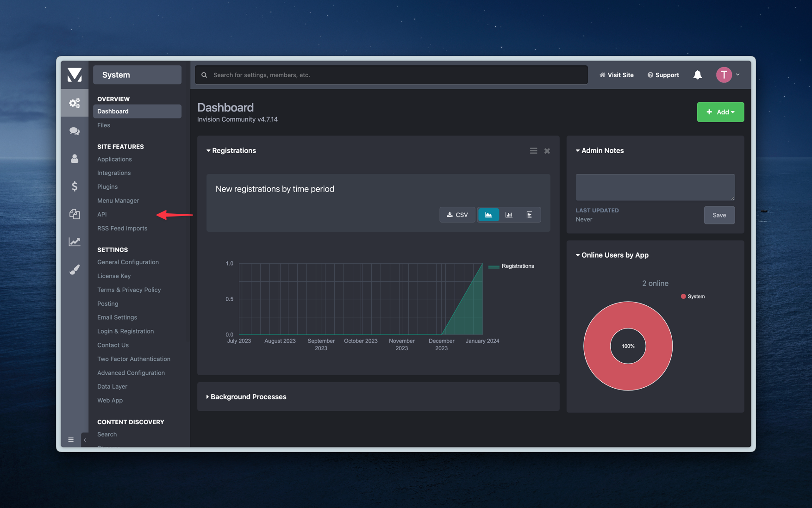Open the Community chat bubbles sidebar icon
Viewport: 812px width, 508px height.
(x=74, y=131)
